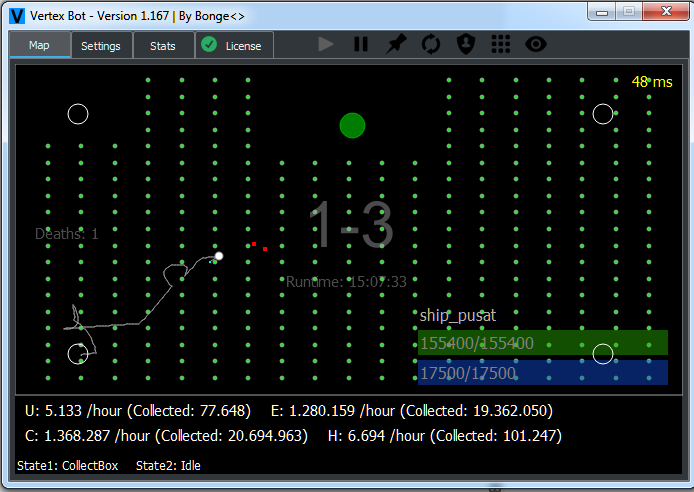Click the top-left white portal circle
This screenshot has width=694, height=492.
pyautogui.click(x=78, y=114)
